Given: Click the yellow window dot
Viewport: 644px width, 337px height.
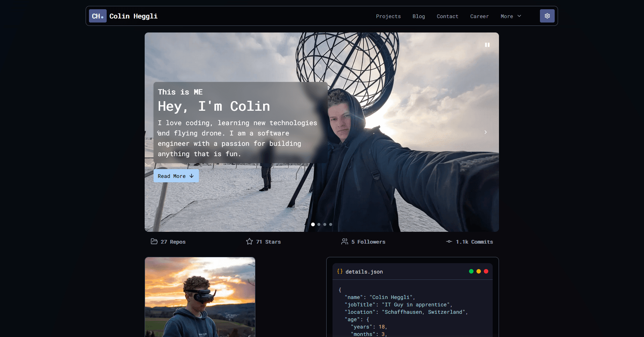Looking at the screenshot, I should (x=479, y=271).
